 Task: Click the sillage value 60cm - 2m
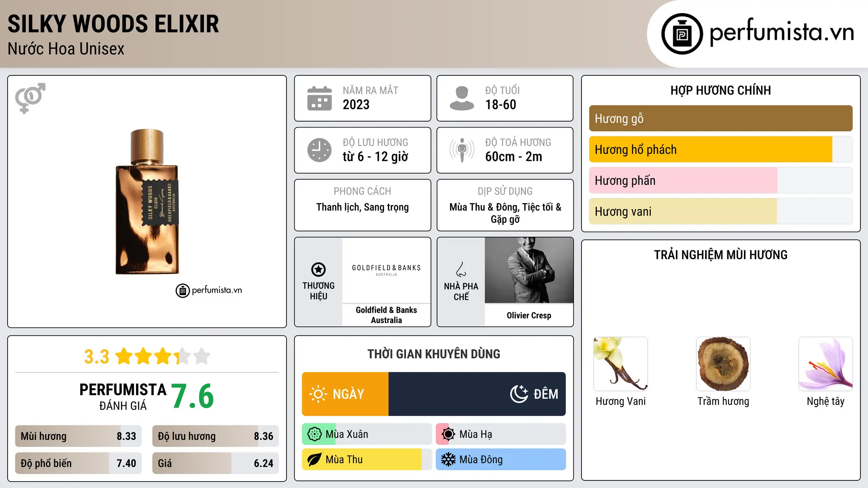click(514, 157)
